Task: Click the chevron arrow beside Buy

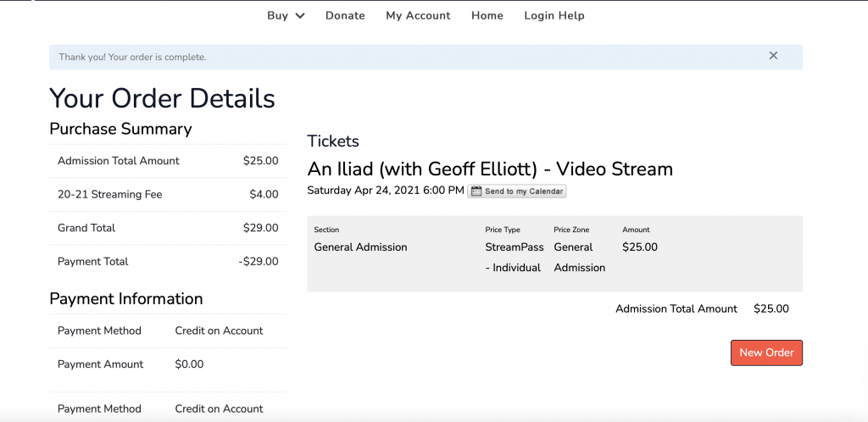Action: pyautogui.click(x=300, y=15)
